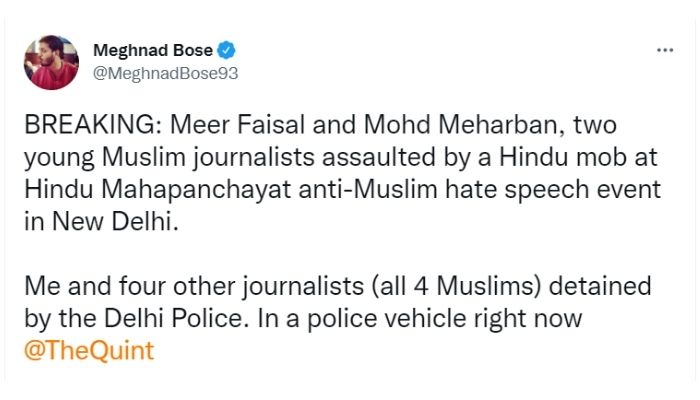Follow the @TheQuint mention link

coord(89,350)
